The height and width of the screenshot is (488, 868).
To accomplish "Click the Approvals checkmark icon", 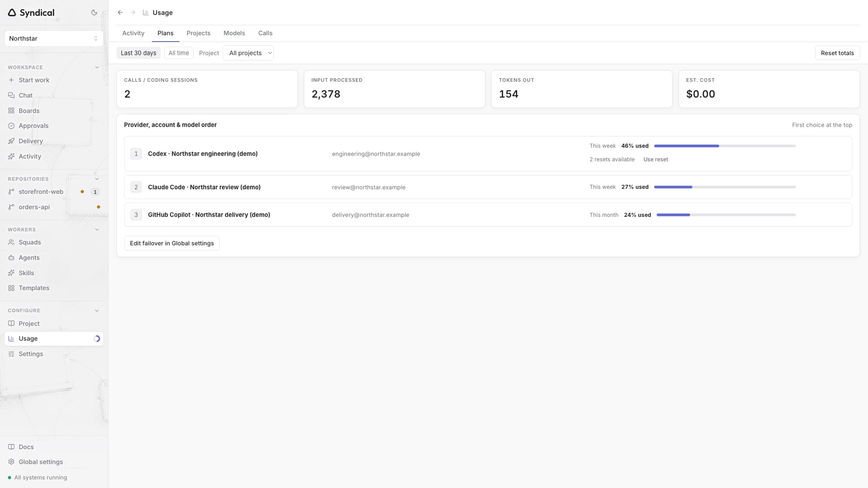I will click(x=11, y=126).
